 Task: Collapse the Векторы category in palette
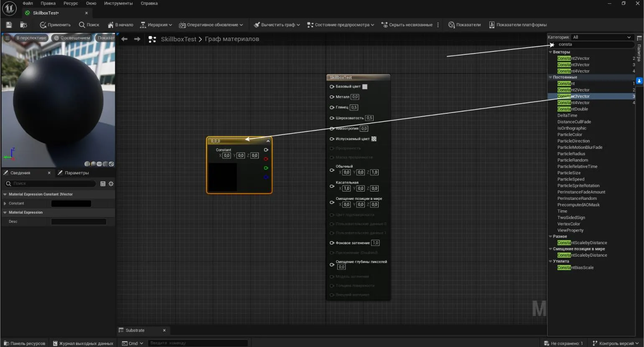(550, 52)
